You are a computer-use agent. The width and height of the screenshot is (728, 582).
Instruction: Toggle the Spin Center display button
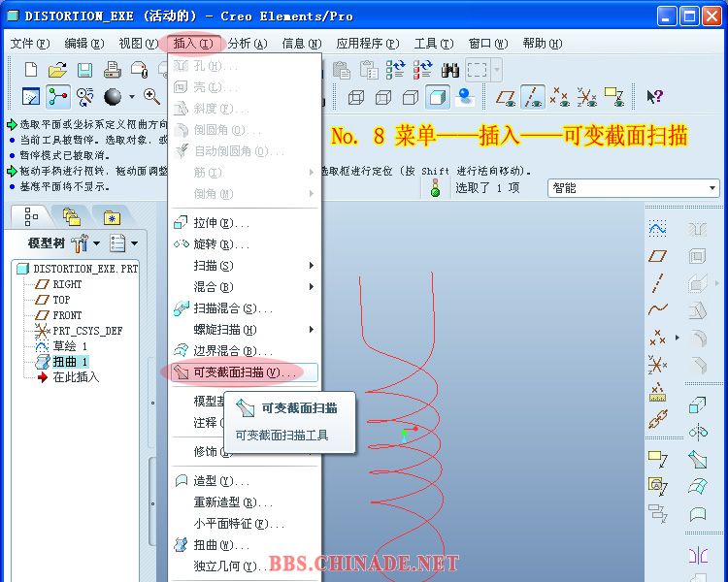[57, 97]
